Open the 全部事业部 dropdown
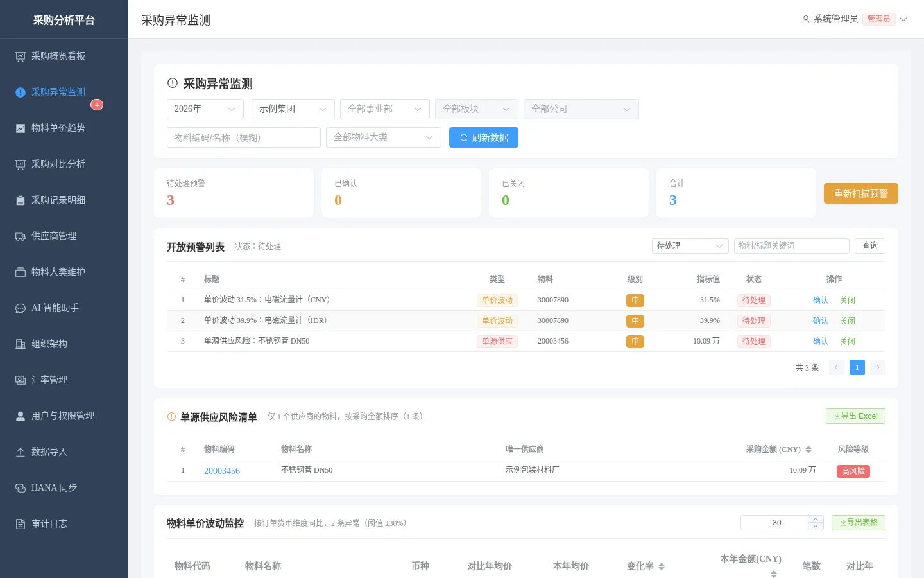Image resolution: width=924 pixels, height=578 pixels. (x=385, y=109)
